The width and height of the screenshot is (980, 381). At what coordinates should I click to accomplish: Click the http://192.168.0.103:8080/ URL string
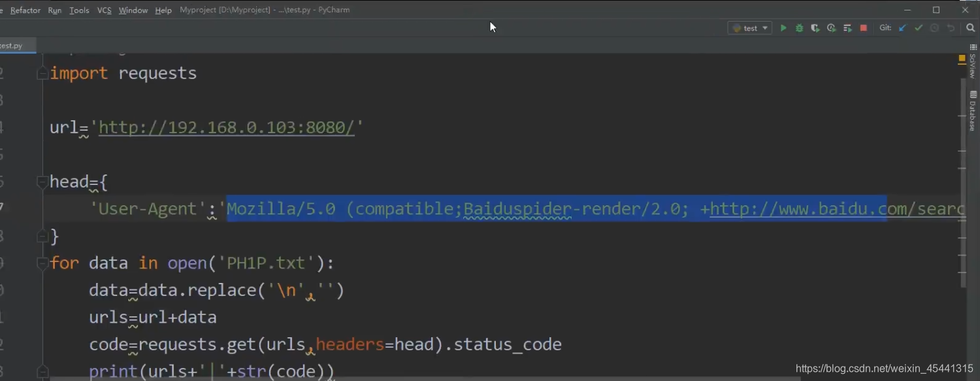(x=227, y=127)
